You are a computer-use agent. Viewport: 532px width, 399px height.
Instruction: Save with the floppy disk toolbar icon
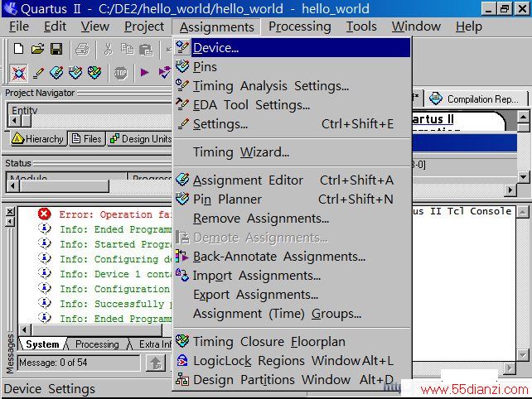[56, 49]
